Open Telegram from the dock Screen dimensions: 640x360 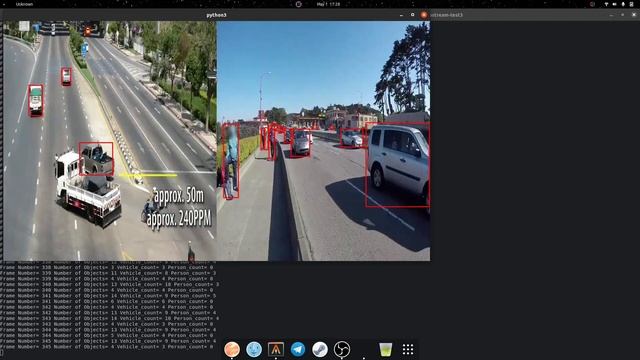click(x=298, y=349)
